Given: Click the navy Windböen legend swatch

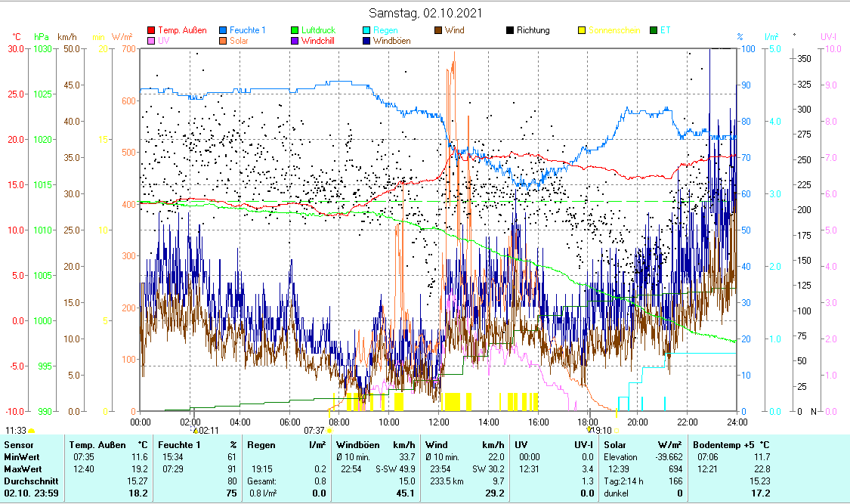Looking at the screenshot, I should [366, 41].
